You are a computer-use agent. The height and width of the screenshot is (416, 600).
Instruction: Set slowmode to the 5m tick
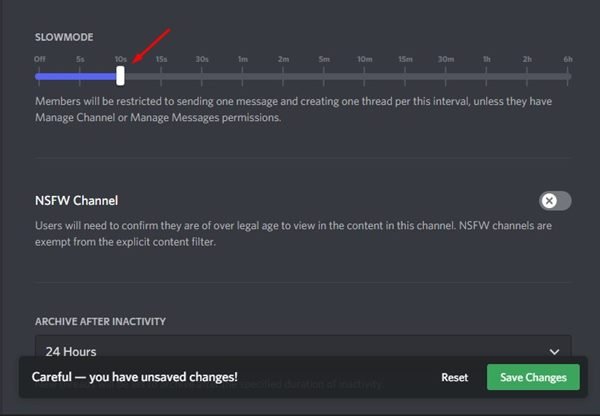coord(324,76)
